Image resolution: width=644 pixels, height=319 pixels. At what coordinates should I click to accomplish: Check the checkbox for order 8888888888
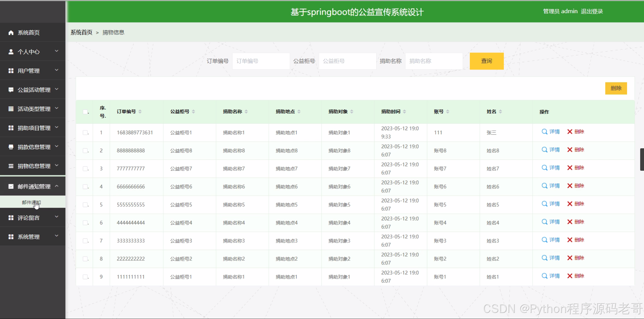[x=85, y=151]
